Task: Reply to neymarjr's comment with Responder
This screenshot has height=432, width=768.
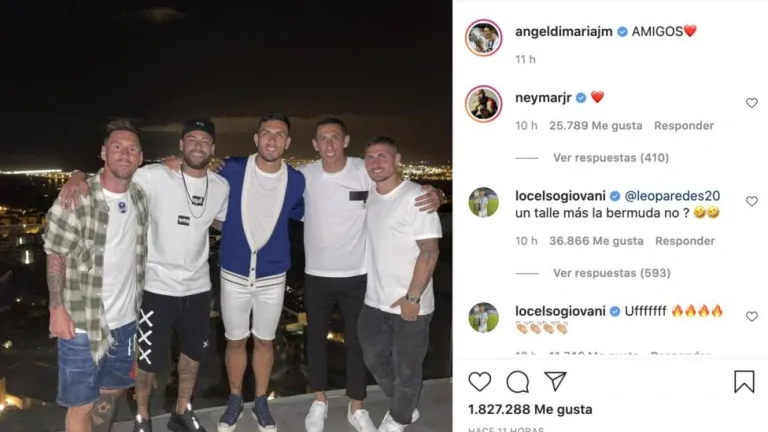Action: coord(684,126)
